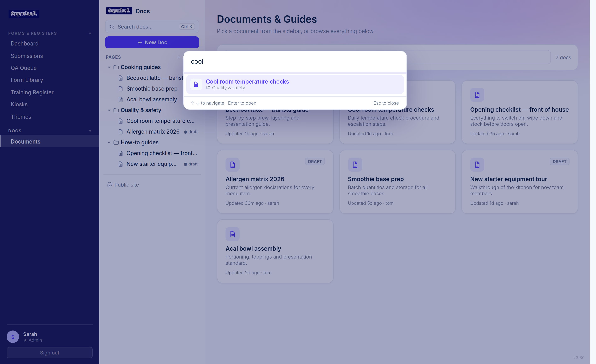Click the page icon next to Acai bowl assembly in tree
Image resolution: width=596 pixels, height=364 pixels.
point(121,99)
